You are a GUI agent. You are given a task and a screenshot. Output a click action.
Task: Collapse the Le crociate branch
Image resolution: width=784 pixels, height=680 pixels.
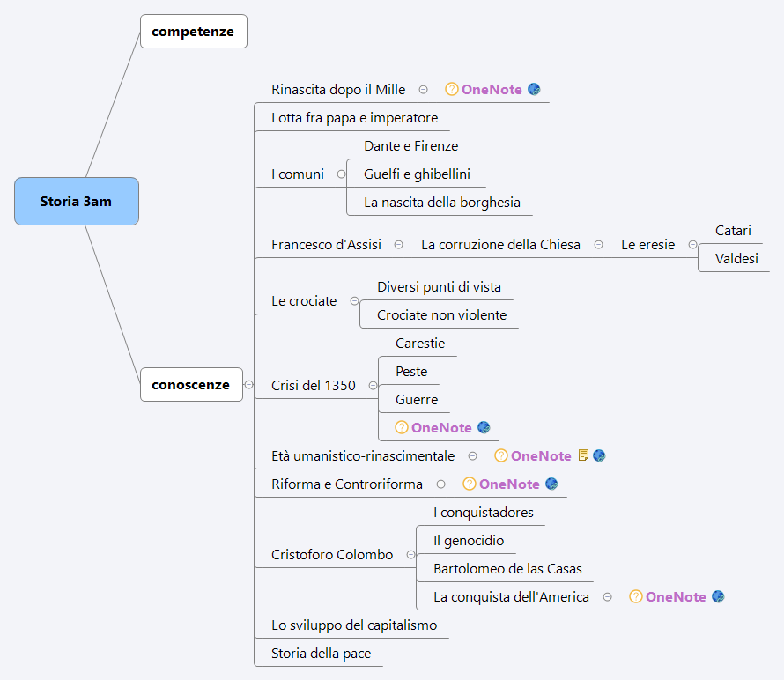point(355,300)
